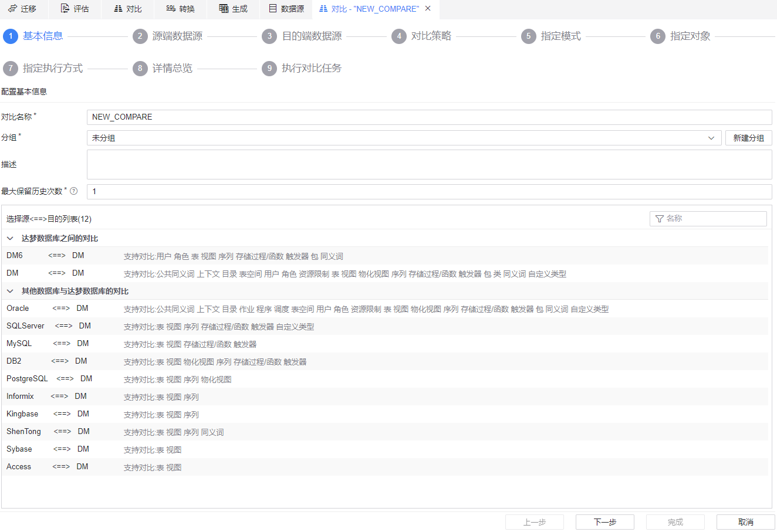Screen dimensions: 777x532
Task: Select the Sybase <==> DM row
Action: point(385,449)
